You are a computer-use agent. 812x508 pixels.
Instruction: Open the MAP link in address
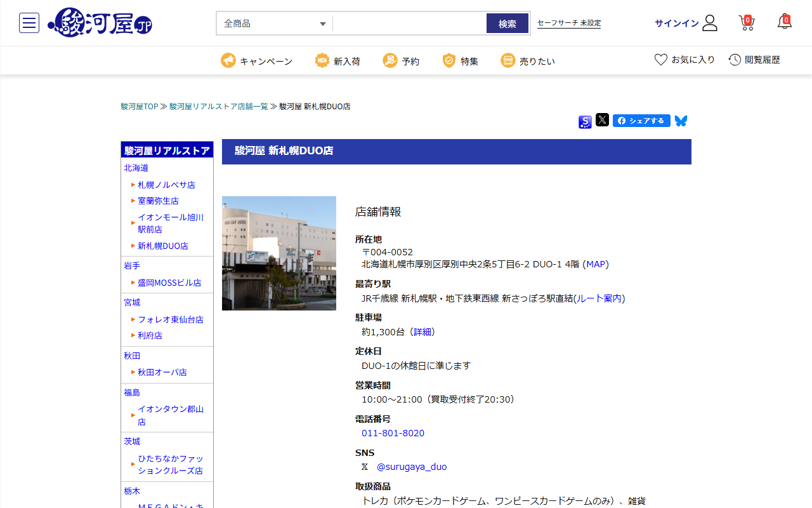point(596,264)
